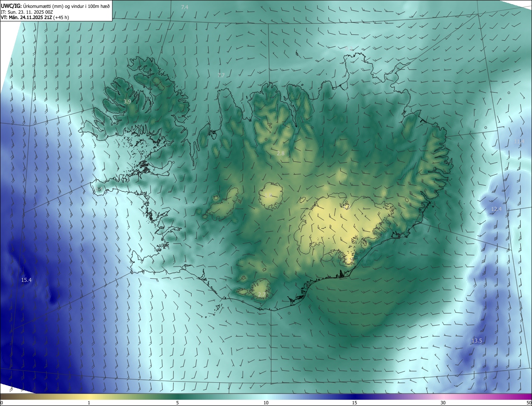Click the 1 tick on the color scale
This screenshot has width=532, height=406.
(x=89, y=403)
